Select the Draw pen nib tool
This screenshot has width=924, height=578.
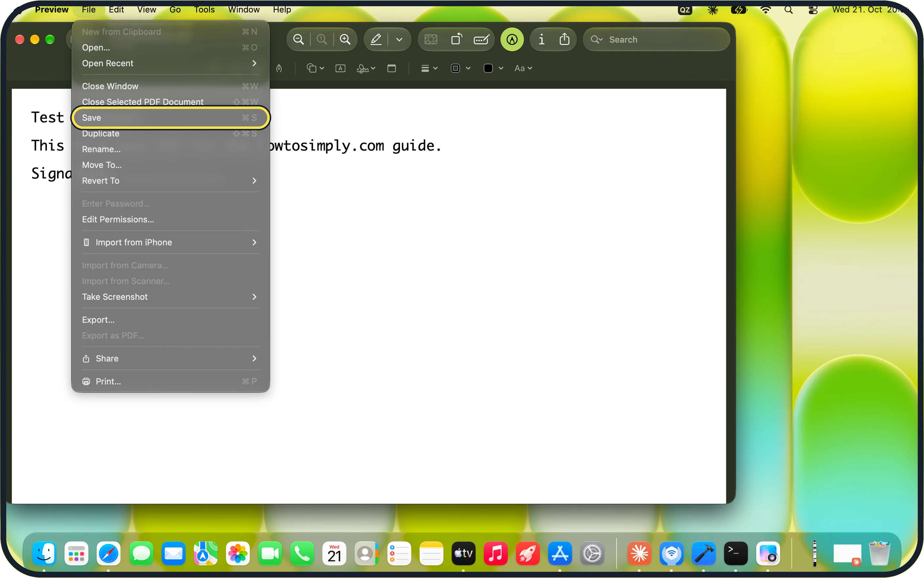pos(279,69)
